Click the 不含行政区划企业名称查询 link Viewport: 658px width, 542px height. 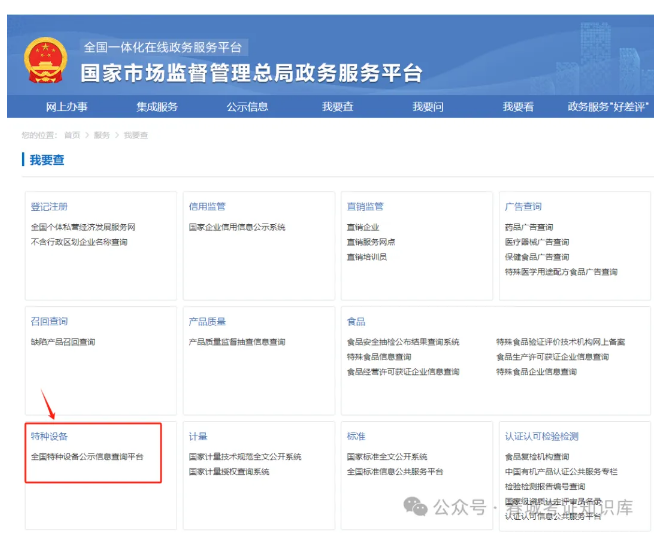(x=79, y=242)
